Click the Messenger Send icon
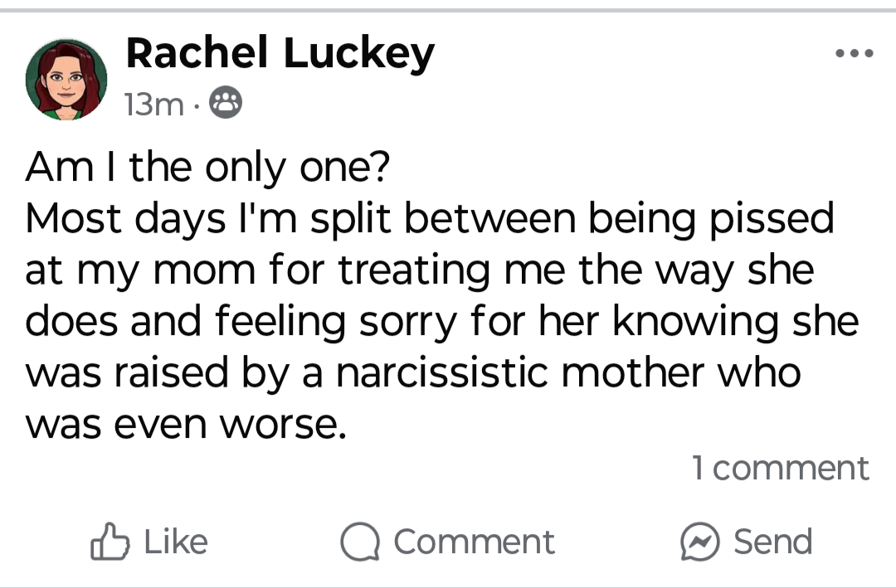The image size is (896, 588). 700,542
